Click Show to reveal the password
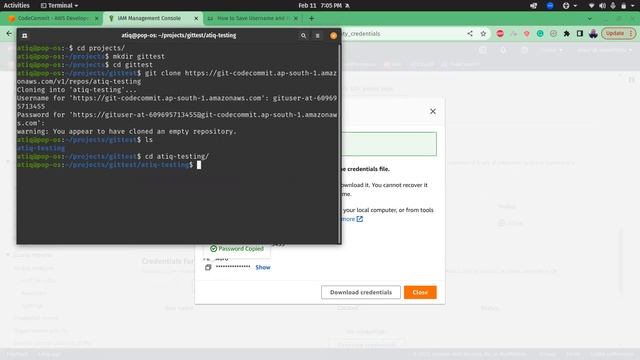The width and height of the screenshot is (640, 360). 263,267
